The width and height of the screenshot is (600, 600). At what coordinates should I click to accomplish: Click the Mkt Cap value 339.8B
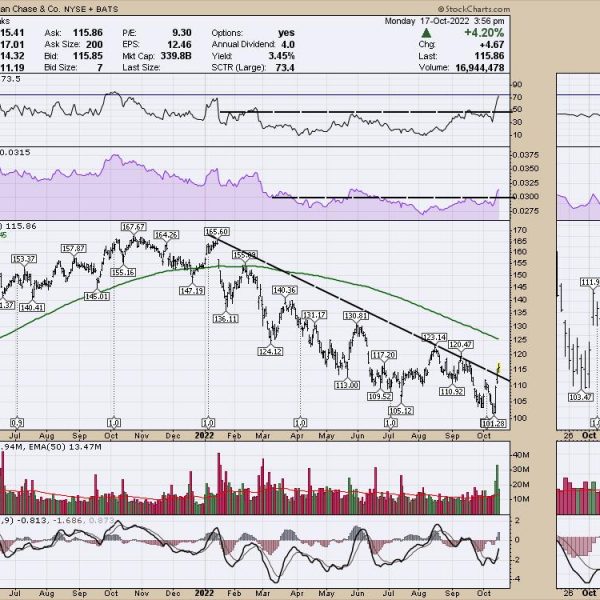point(176,56)
